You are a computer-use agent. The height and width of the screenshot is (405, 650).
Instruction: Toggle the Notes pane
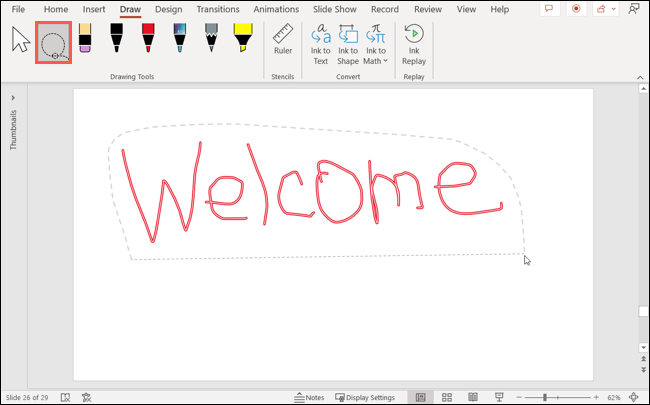coord(309,397)
